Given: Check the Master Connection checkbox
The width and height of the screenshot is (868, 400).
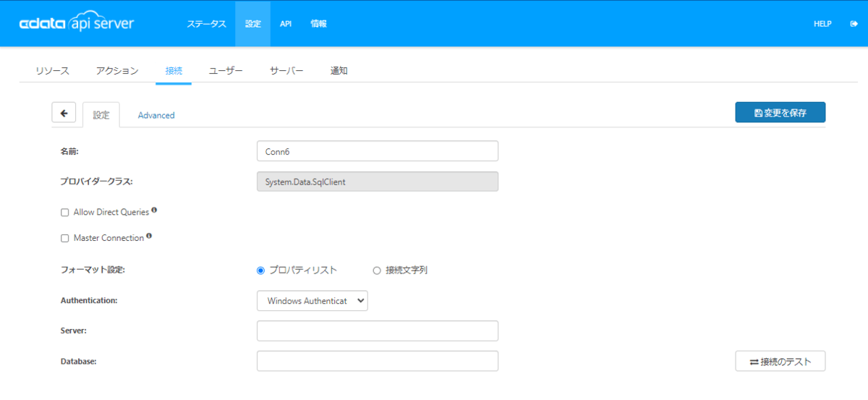Looking at the screenshot, I should click(x=65, y=238).
